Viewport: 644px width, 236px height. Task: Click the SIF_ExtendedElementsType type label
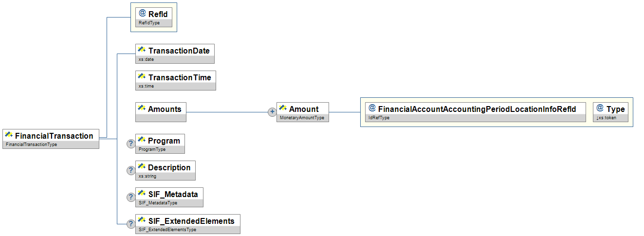(167, 230)
